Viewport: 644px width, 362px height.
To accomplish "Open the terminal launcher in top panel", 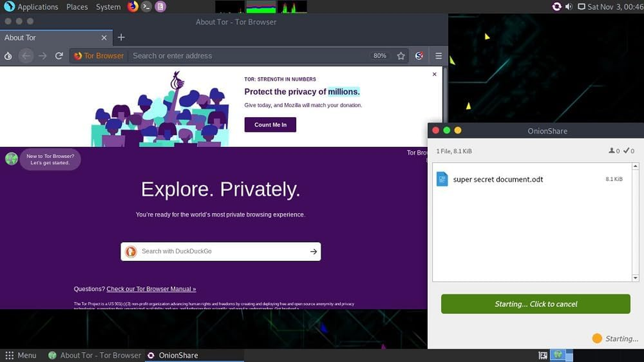I will [x=146, y=7].
